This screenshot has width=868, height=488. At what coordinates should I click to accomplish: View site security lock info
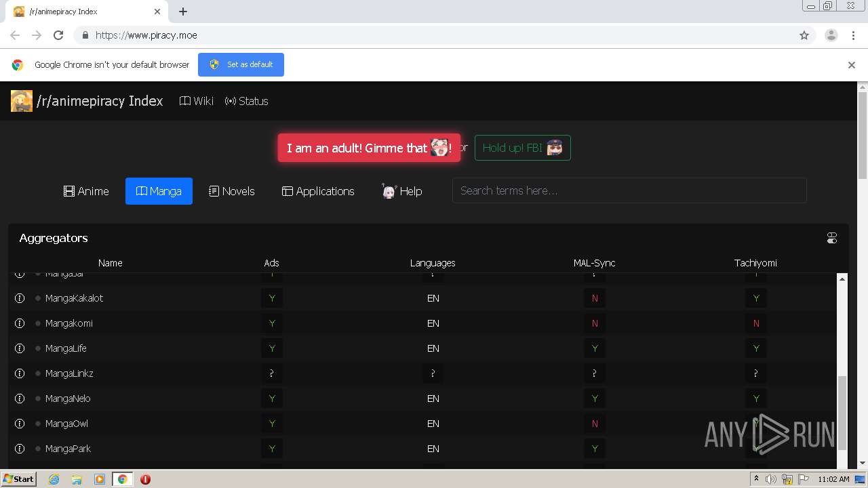(85, 35)
